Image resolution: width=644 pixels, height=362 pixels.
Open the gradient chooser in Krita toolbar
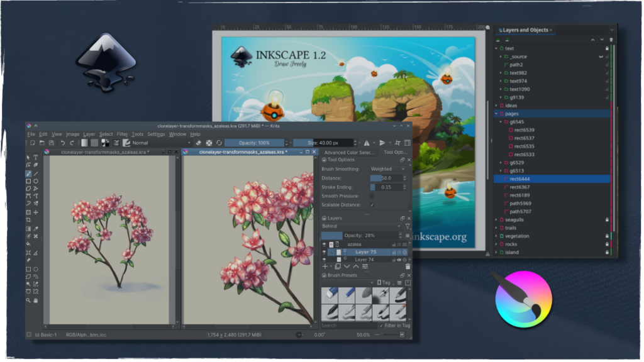[85, 143]
